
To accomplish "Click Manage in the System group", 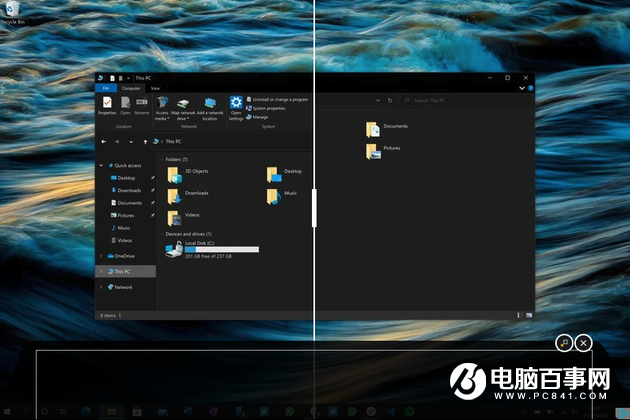I will tap(257, 117).
